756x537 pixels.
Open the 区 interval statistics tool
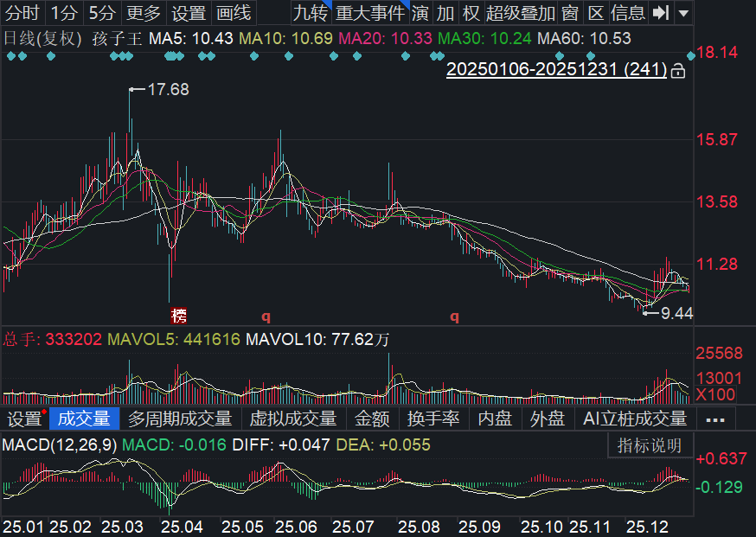[x=595, y=12]
